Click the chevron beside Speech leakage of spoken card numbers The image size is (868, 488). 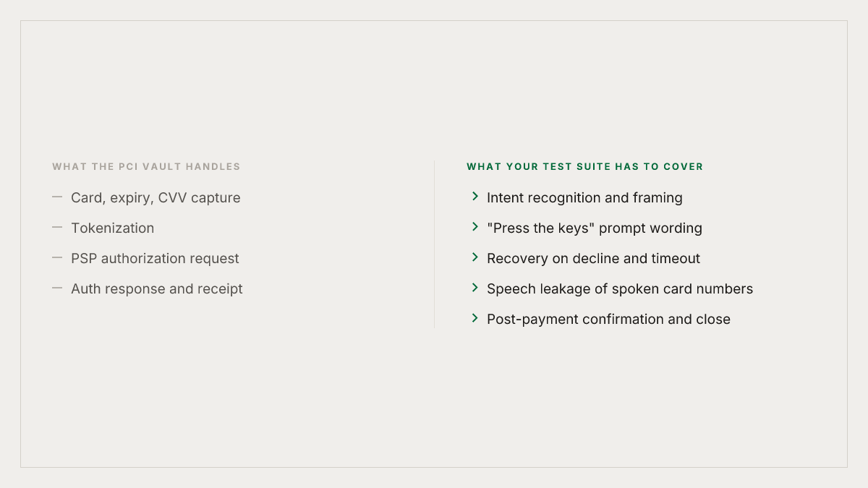coord(475,287)
